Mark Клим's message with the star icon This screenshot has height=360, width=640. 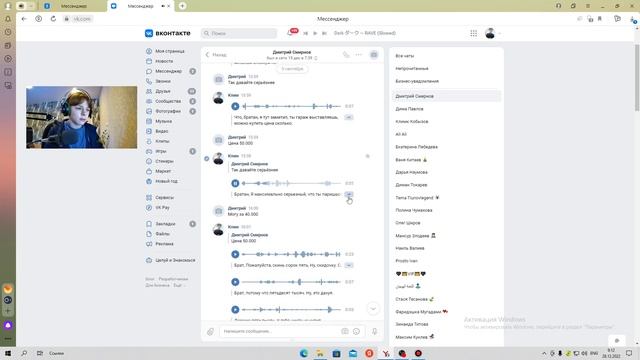click(x=368, y=156)
